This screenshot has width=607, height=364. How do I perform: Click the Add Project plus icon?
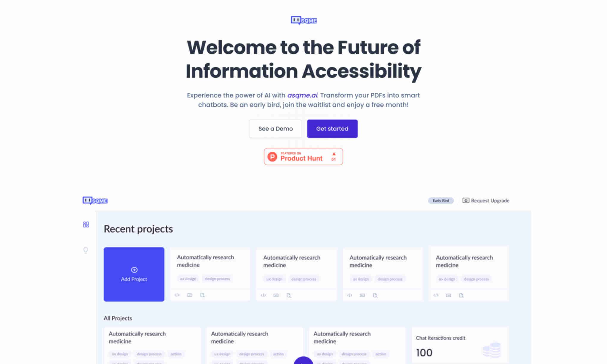tap(134, 269)
